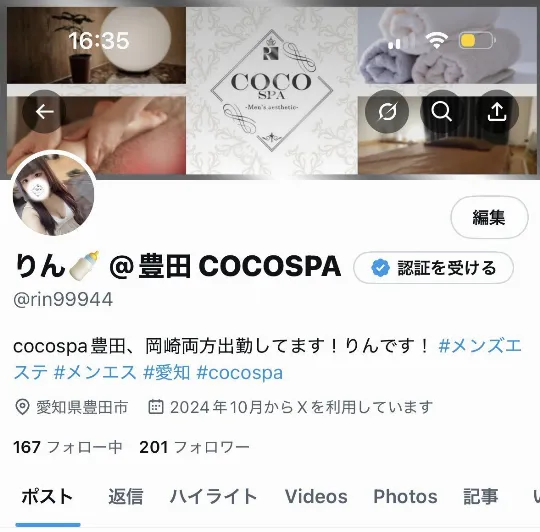View the 201 フォロワー followers list

194,447
